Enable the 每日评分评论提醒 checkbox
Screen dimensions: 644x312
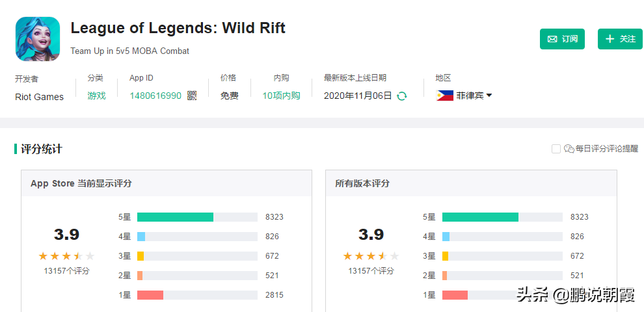(556, 149)
